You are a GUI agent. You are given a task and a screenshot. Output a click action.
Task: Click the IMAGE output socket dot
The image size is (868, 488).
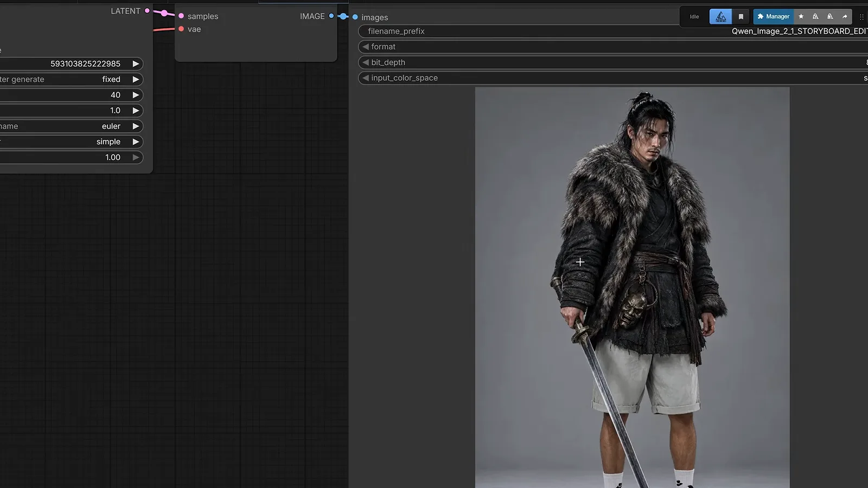point(331,16)
